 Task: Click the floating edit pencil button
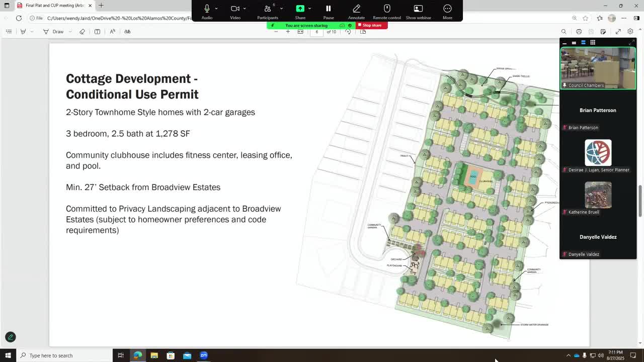(x=10, y=337)
